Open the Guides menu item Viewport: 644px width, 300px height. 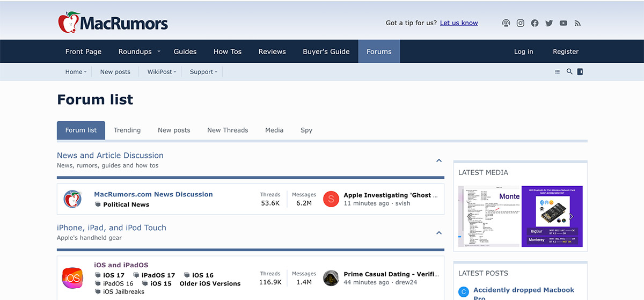pos(185,52)
